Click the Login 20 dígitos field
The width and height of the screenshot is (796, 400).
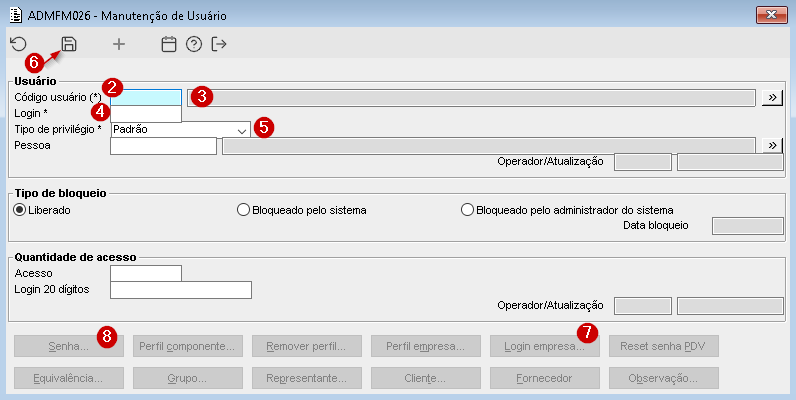181,290
